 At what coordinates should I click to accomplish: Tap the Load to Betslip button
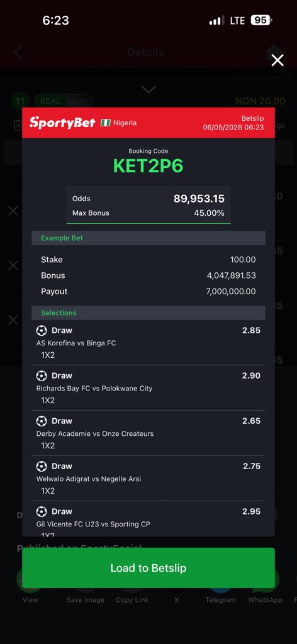(148, 568)
